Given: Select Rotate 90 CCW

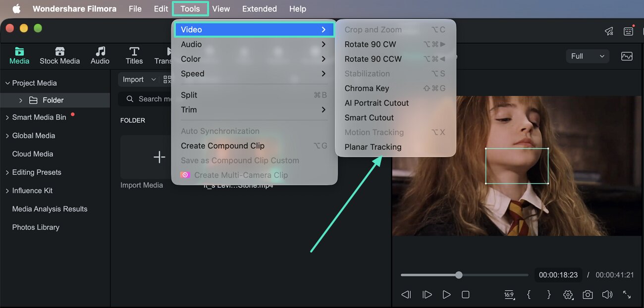Looking at the screenshot, I should (x=395, y=59).
